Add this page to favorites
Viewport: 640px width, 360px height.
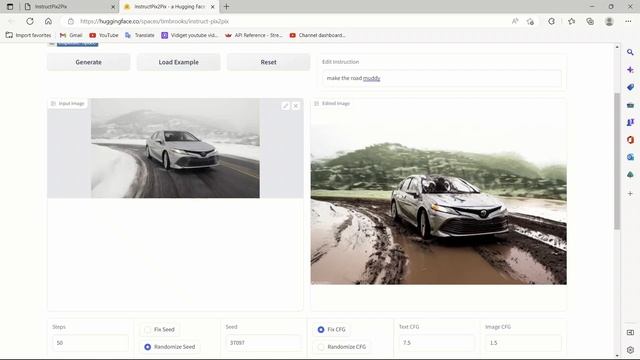pyautogui.click(x=530, y=21)
